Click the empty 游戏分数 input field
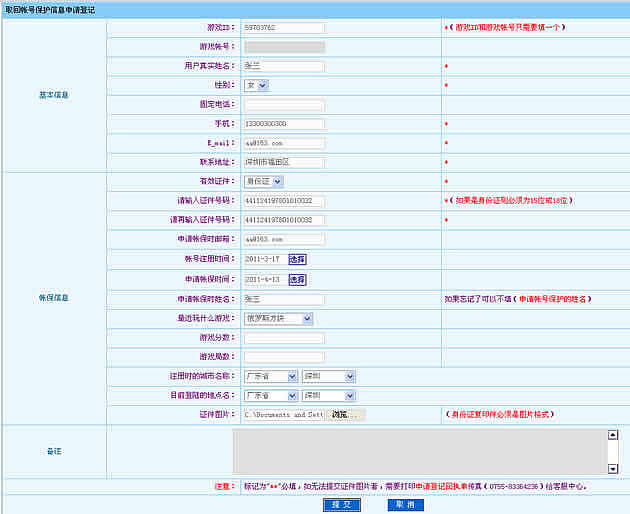Image resolution: width=630 pixels, height=514 pixels. coord(284,338)
